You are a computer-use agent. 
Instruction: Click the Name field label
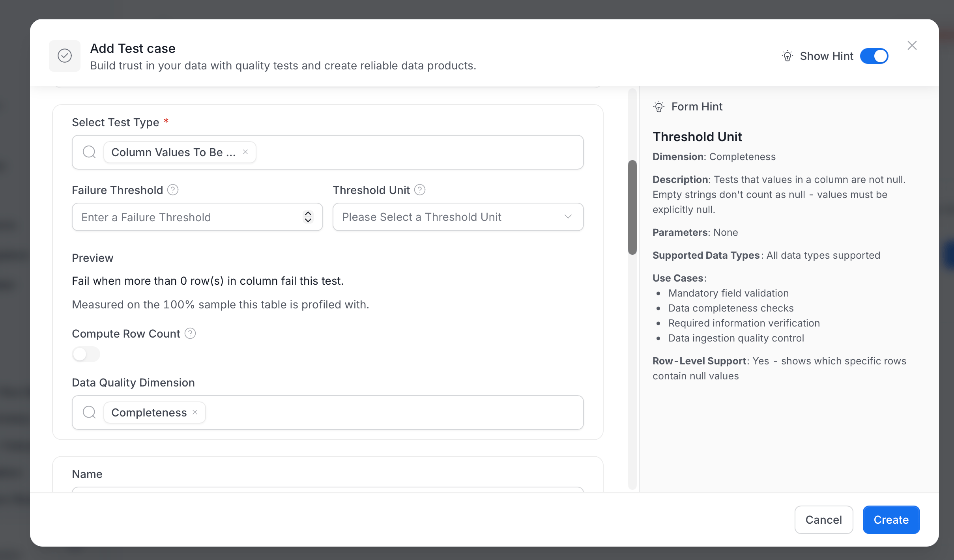(x=87, y=474)
